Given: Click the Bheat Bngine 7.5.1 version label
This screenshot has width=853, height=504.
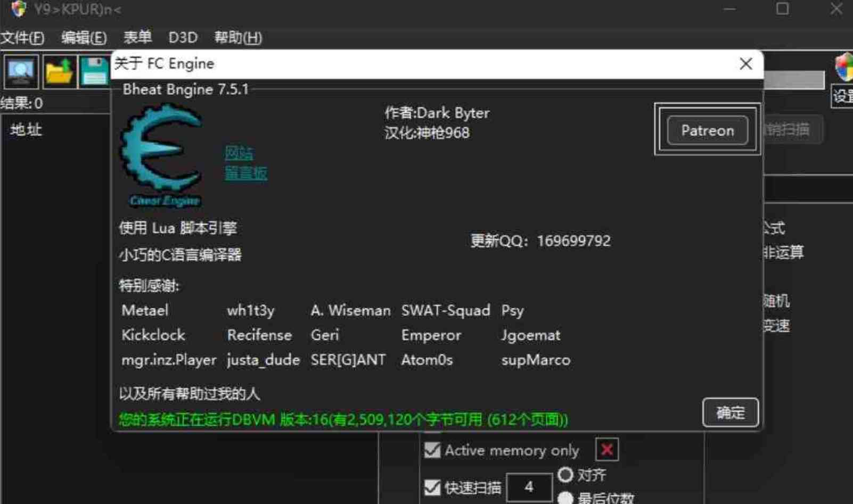Looking at the screenshot, I should point(186,89).
